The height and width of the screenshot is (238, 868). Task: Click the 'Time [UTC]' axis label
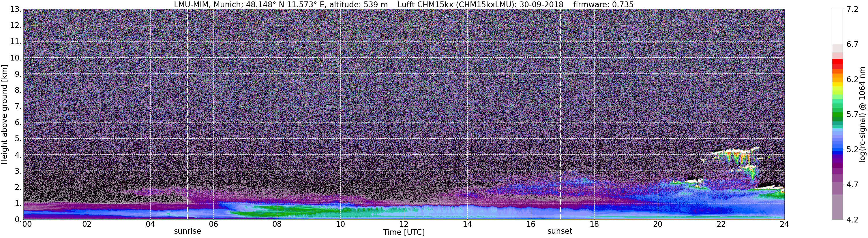coord(404,232)
